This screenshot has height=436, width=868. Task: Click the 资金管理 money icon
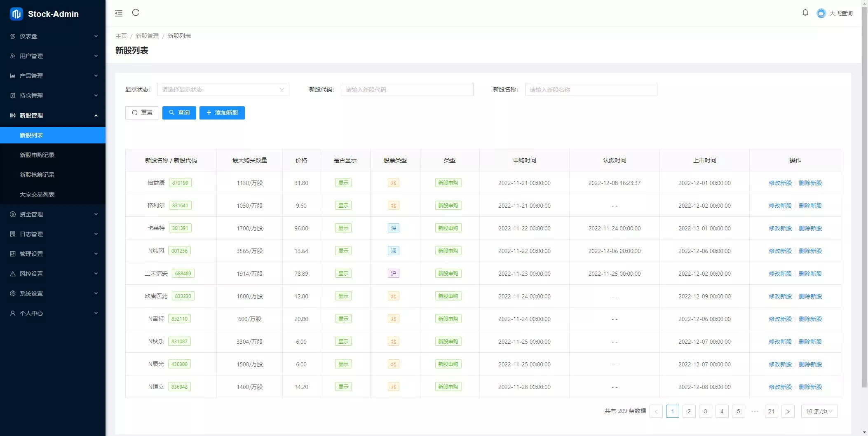coord(12,214)
